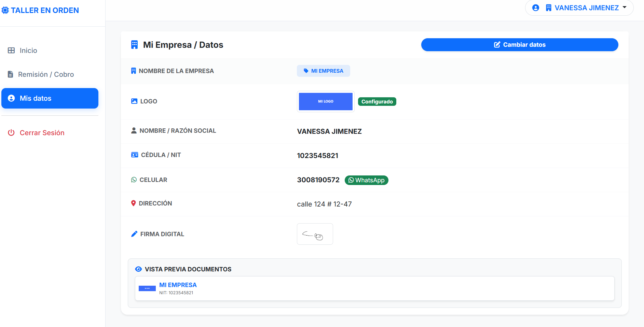Select the NIT: 1023545821 preview text
The width and height of the screenshot is (644, 327).
[x=176, y=293]
